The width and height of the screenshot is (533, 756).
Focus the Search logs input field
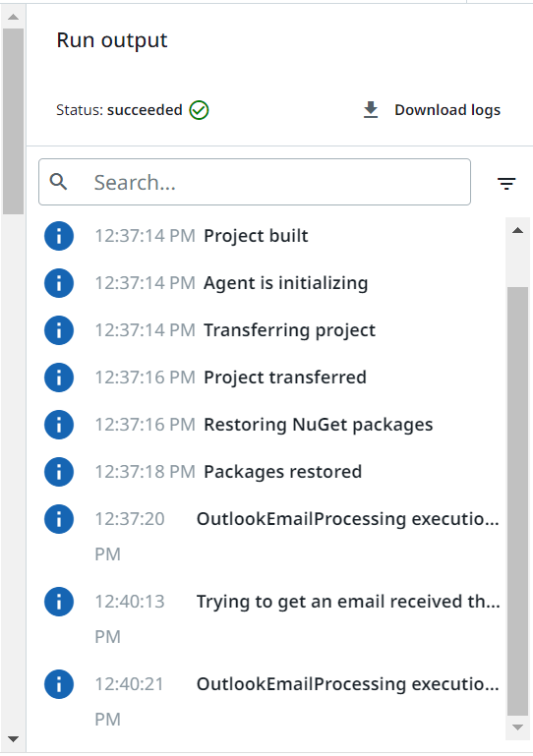click(255, 182)
